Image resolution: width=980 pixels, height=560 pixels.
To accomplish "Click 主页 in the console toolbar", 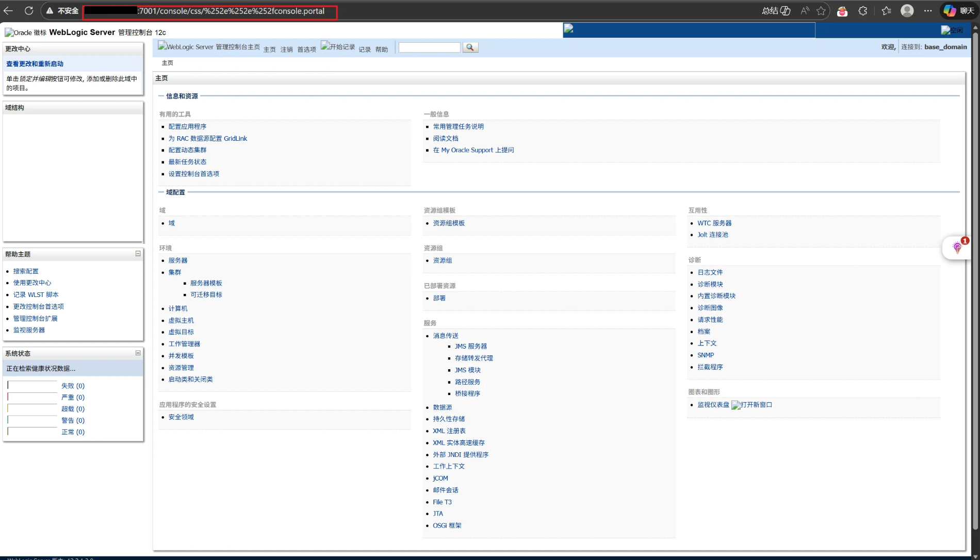I will [x=270, y=50].
